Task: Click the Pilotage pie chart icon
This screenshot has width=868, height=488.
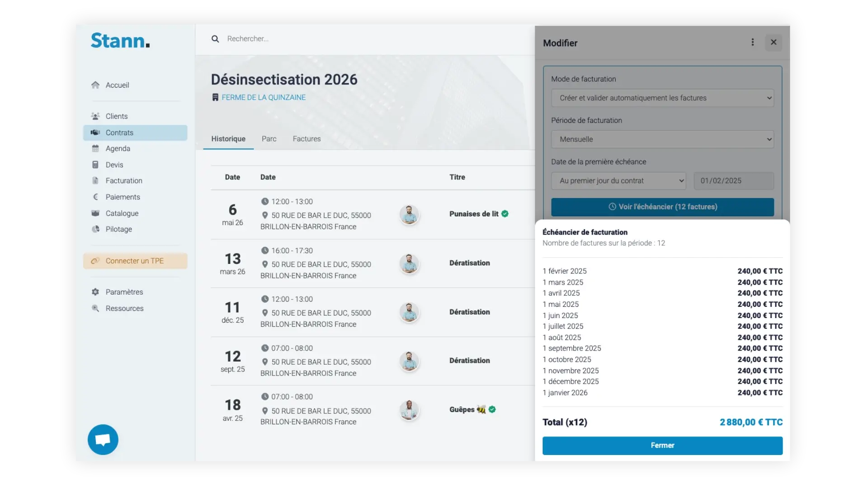Action: point(95,229)
